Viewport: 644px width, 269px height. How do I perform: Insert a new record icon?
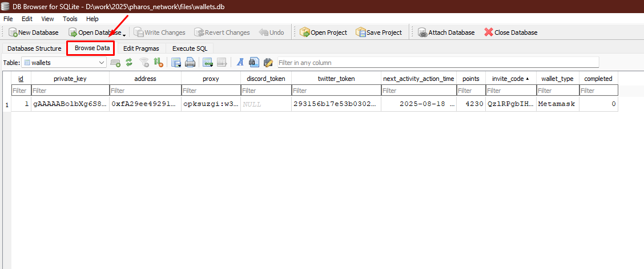pyautogui.click(x=207, y=62)
